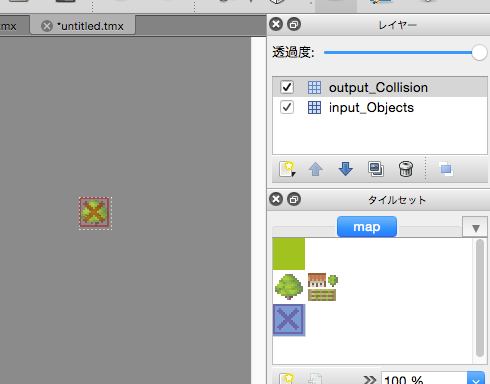Hide the input_Objects layer
Viewport: 490px width, 384px height.
pos(287,107)
